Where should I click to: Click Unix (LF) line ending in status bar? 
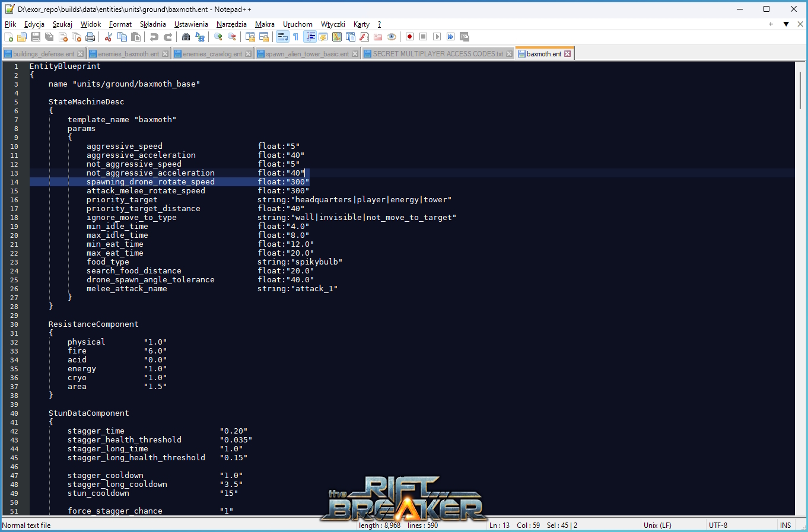[x=657, y=525]
